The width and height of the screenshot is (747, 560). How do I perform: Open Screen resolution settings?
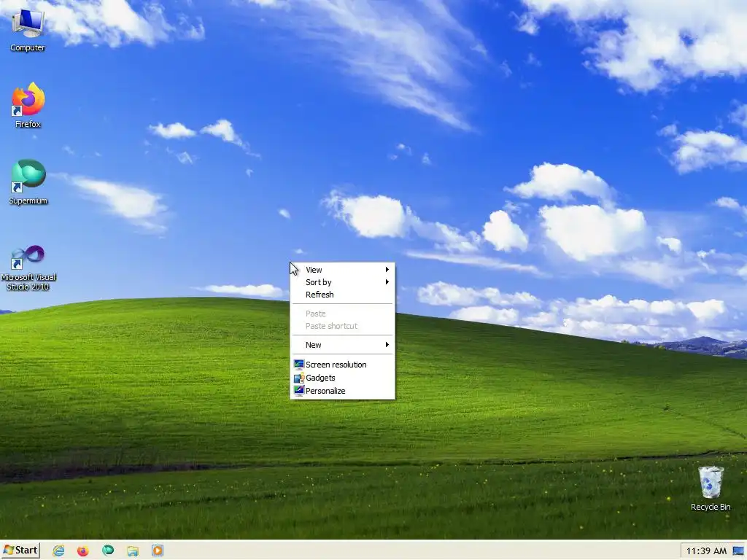click(x=343, y=365)
